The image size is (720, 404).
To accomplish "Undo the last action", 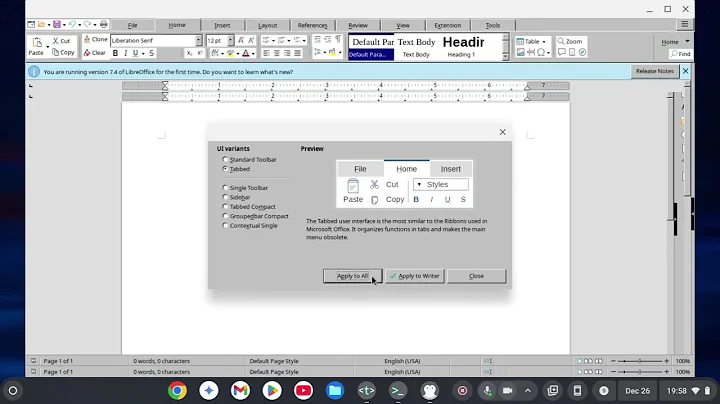I will 72,24.
